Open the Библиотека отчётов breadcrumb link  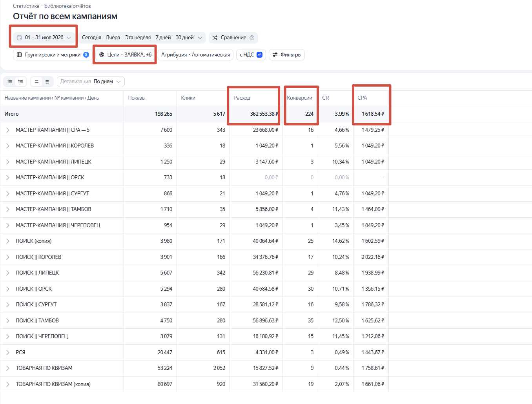[67, 6]
